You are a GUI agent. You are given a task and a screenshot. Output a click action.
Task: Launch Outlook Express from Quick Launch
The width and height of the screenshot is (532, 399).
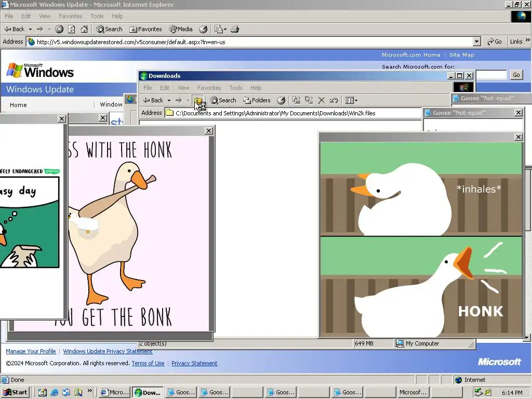tap(66, 393)
